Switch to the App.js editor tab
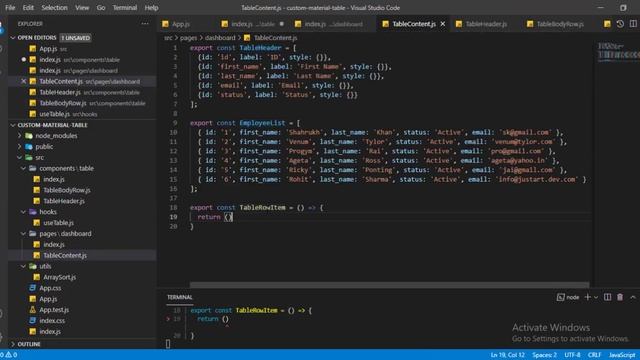The width and height of the screenshot is (640, 360). pos(180,24)
